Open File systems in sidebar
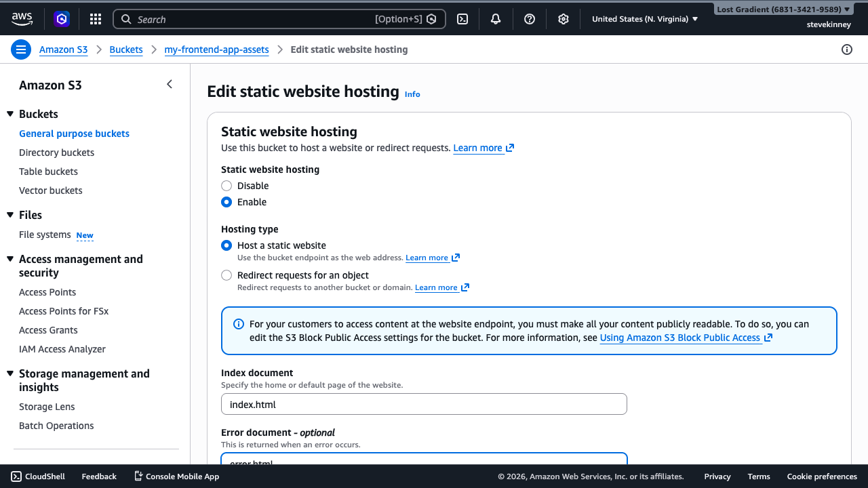868x488 pixels. click(x=45, y=235)
